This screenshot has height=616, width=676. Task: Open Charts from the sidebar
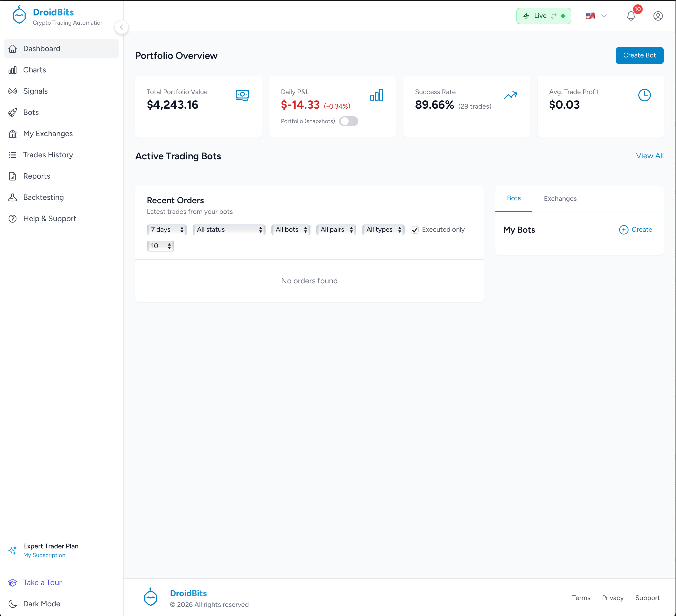[x=34, y=70]
